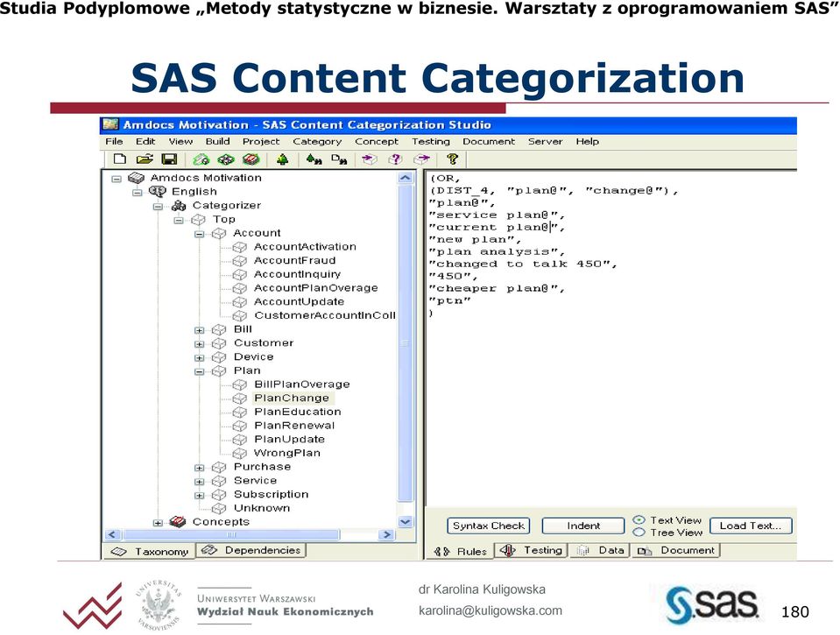Expand the Customer category node
The image size is (840, 635).
pos(200,344)
